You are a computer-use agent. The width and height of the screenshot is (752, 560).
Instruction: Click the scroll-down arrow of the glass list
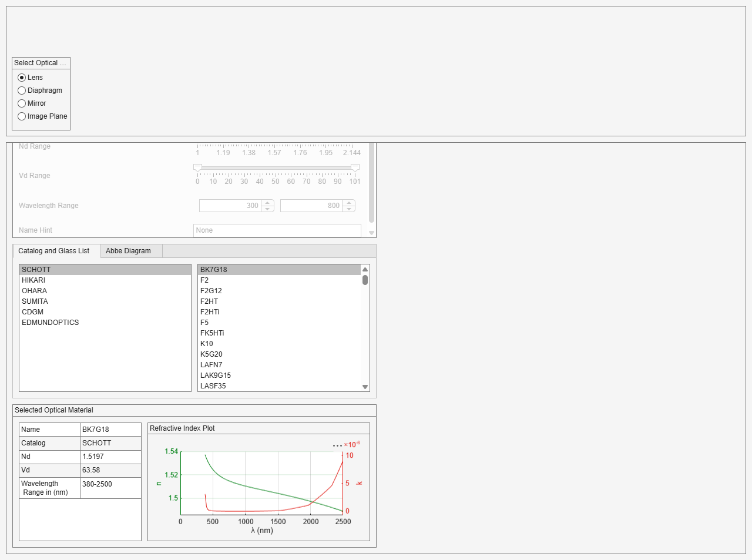[365, 386]
